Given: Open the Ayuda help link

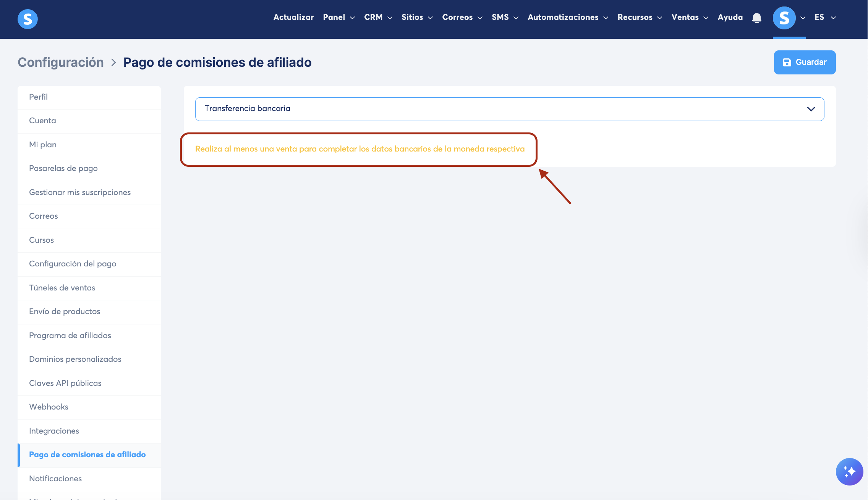Looking at the screenshot, I should [x=730, y=17].
